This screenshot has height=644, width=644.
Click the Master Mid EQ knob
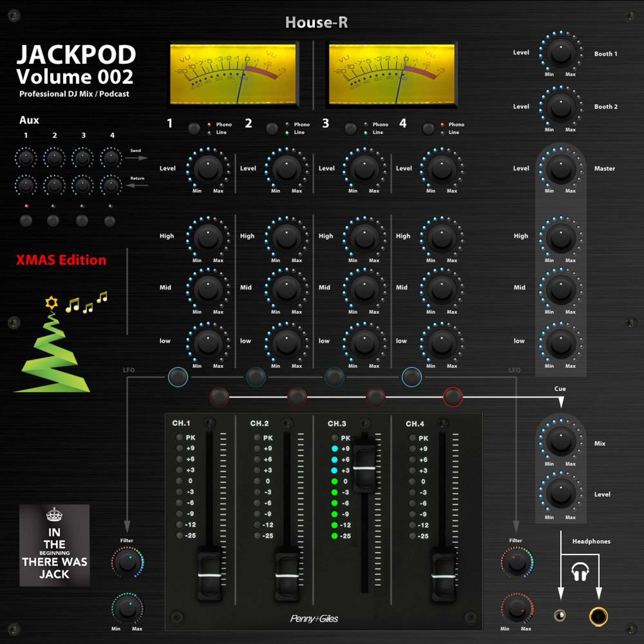[x=561, y=290]
